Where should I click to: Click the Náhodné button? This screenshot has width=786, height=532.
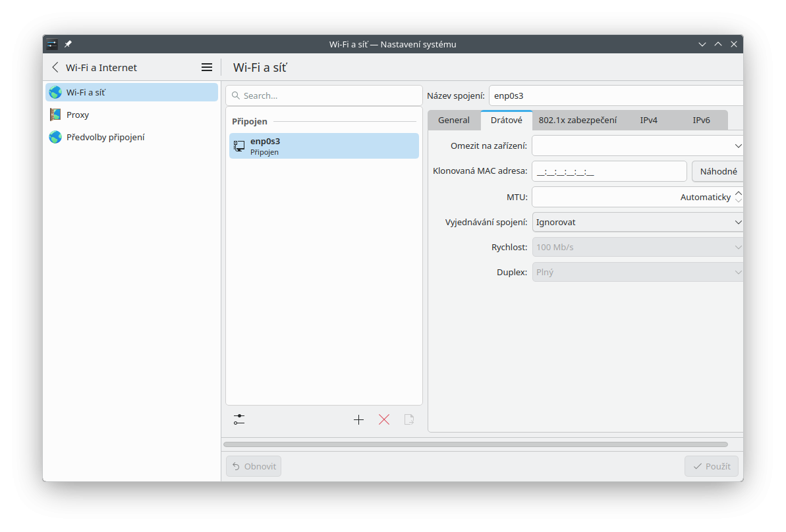coord(718,171)
